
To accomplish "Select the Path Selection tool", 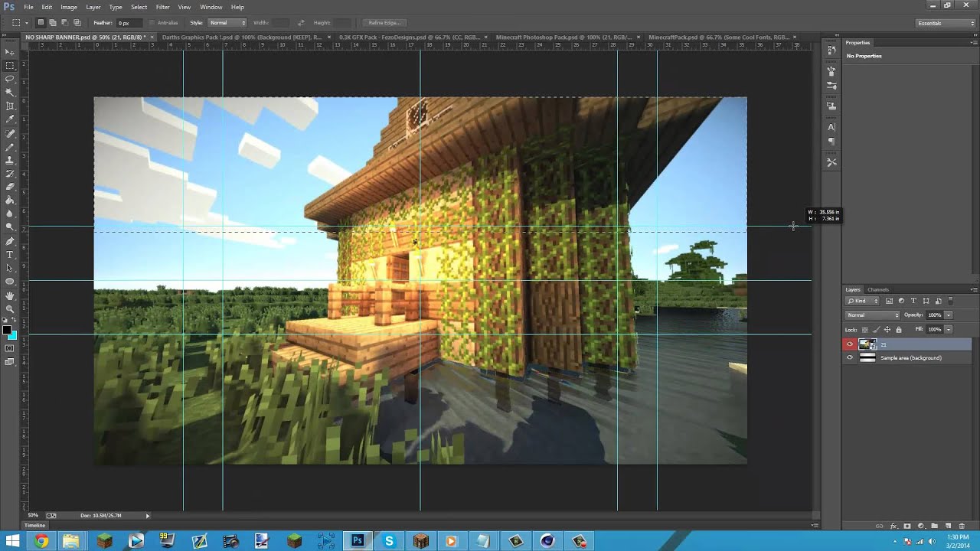I will [10, 268].
